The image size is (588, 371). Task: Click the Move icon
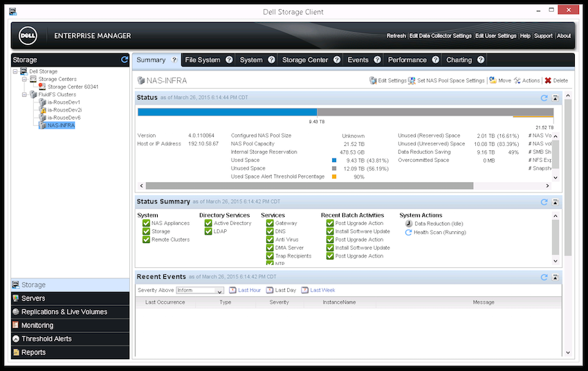pos(493,80)
